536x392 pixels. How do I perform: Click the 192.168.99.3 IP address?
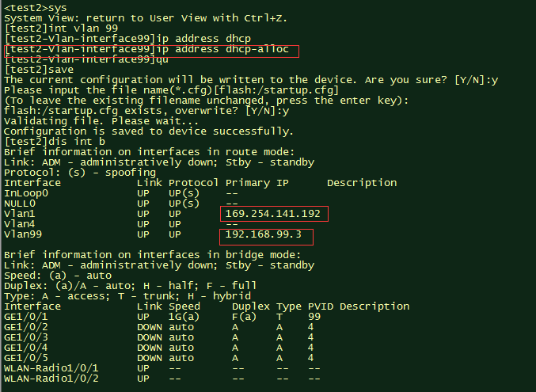click(x=264, y=236)
